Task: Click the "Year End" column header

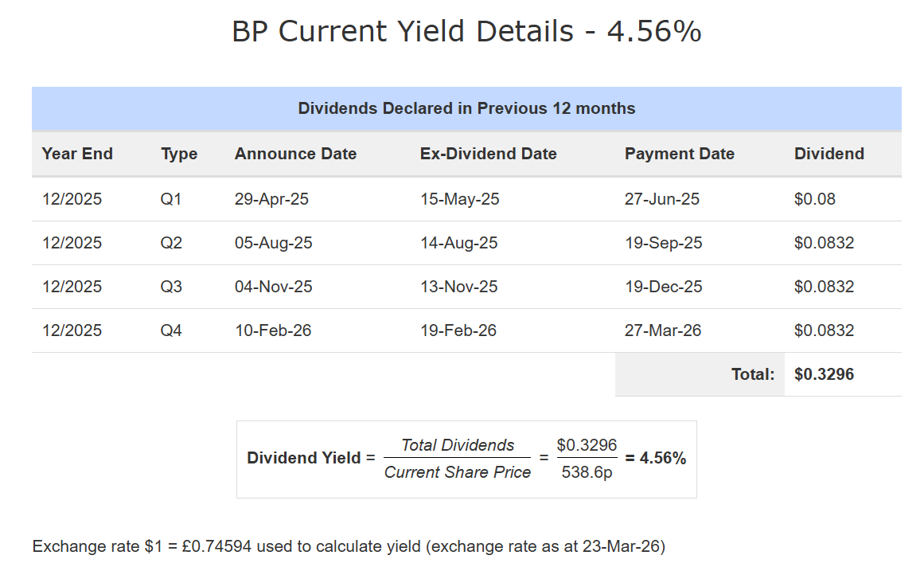Action: (77, 154)
